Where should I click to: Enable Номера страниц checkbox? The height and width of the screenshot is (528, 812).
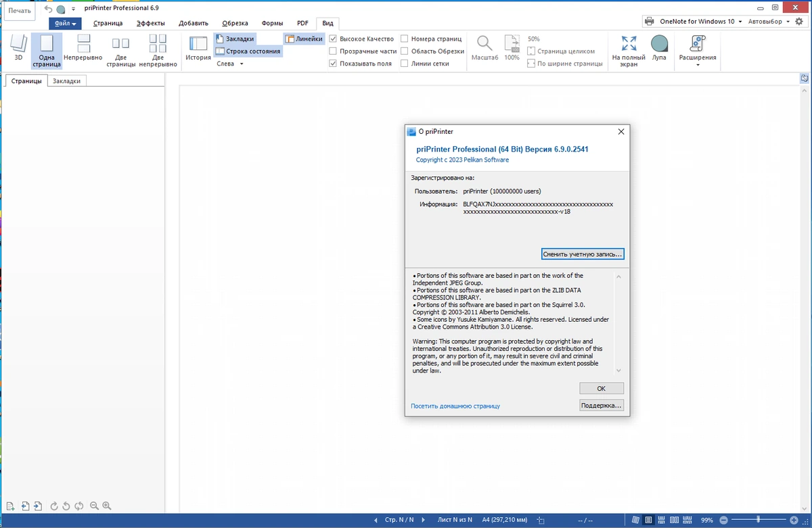[x=405, y=39]
